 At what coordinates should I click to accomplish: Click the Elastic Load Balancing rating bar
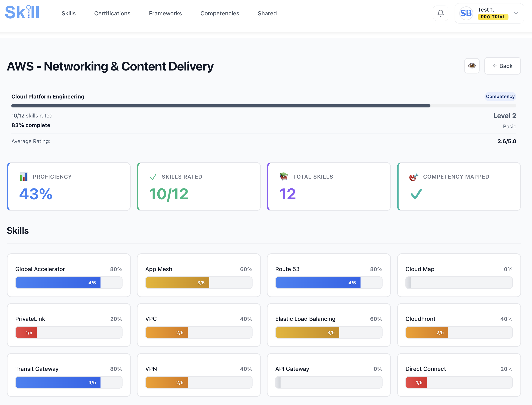coord(329,332)
